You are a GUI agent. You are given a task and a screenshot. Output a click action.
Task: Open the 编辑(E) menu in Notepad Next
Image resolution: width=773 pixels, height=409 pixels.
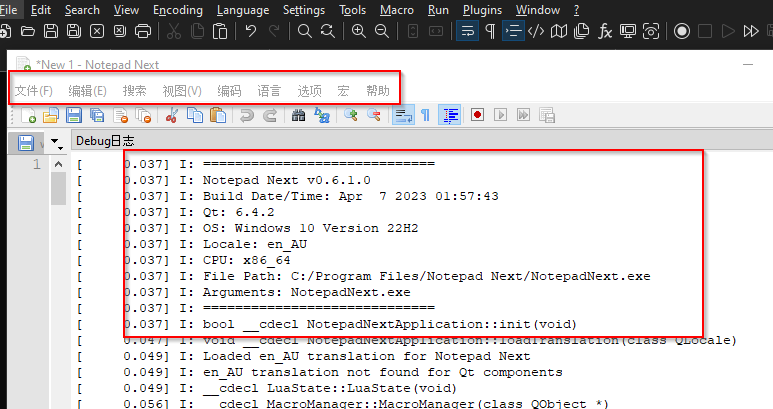[x=87, y=91]
